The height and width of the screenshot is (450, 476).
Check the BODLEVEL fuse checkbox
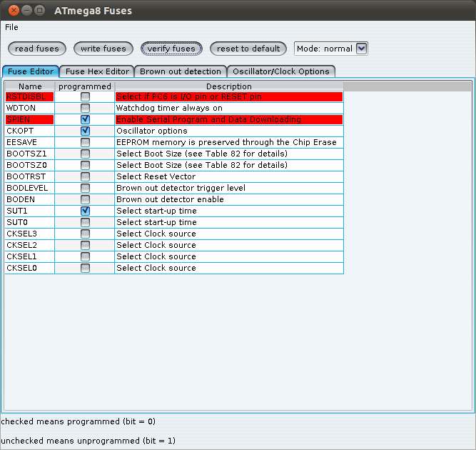tap(85, 188)
